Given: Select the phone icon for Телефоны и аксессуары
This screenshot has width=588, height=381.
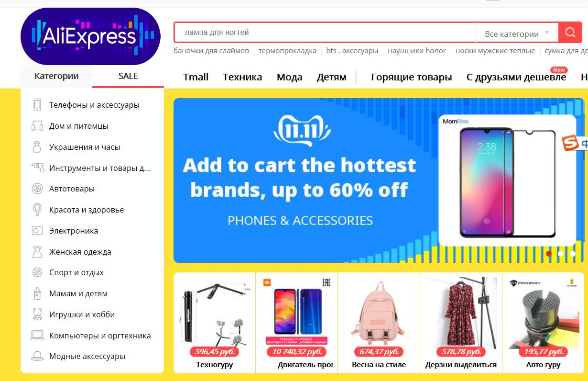Looking at the screenshot, I should (x=37, y=105).
